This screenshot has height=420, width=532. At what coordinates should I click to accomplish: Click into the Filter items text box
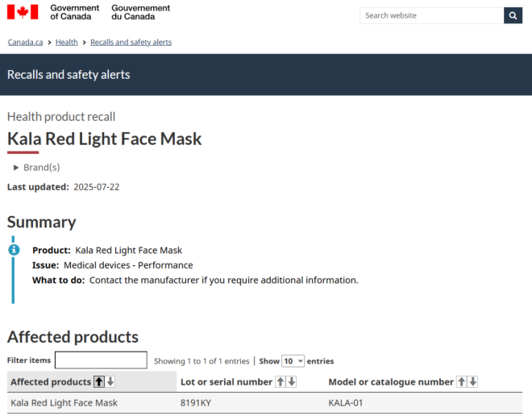click(101, 360)
